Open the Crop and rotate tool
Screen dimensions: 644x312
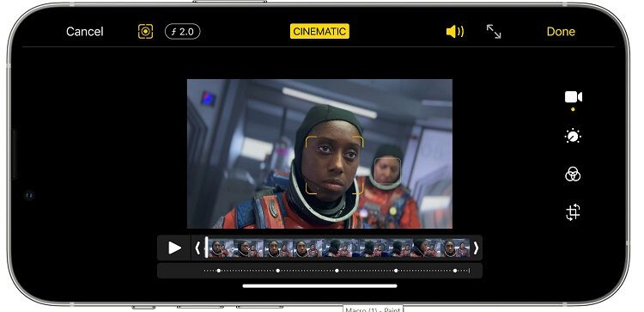[573, 212]
